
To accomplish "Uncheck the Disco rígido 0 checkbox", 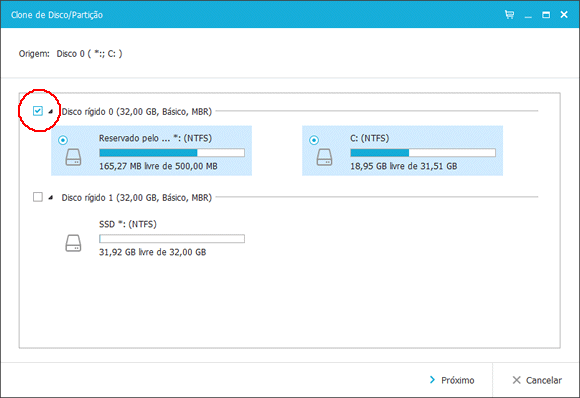I will 38,111.
